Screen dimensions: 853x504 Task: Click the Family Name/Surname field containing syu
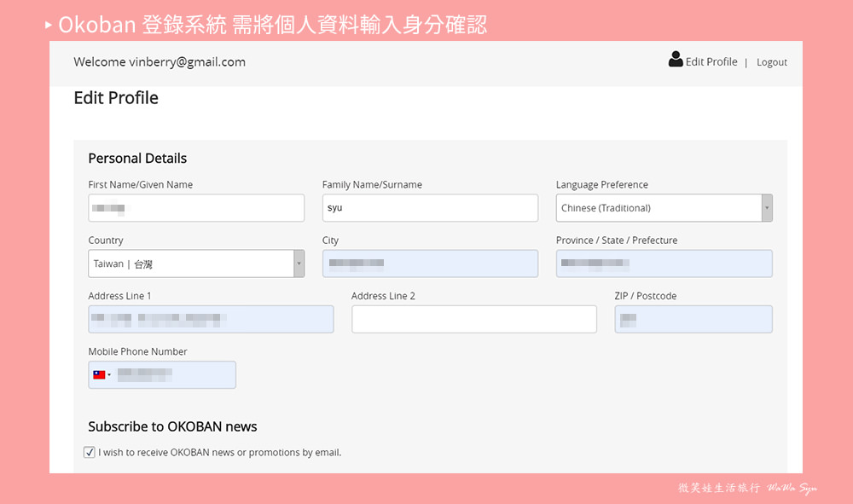430,208
